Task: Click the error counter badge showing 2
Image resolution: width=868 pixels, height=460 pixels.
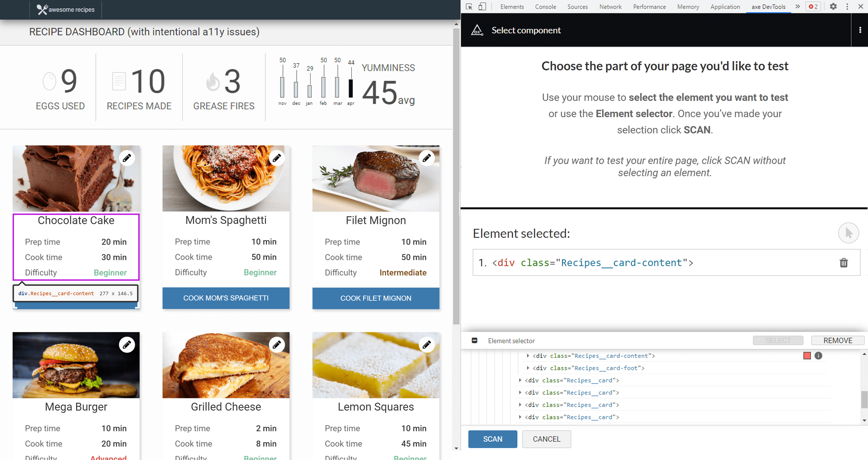Action: pos(813,7)
